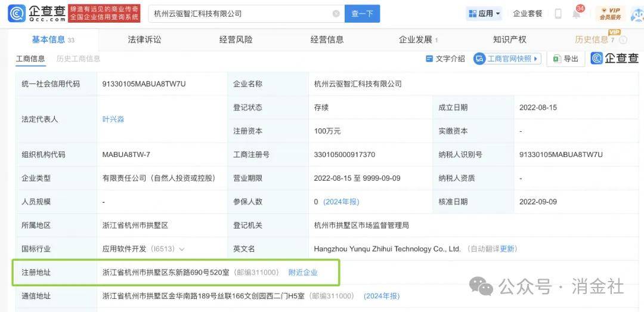The height and width of the screenshot is (312, 644).
Task: Expand the 应用软件开发 industry chevron
Action: [x=181, y=249]
